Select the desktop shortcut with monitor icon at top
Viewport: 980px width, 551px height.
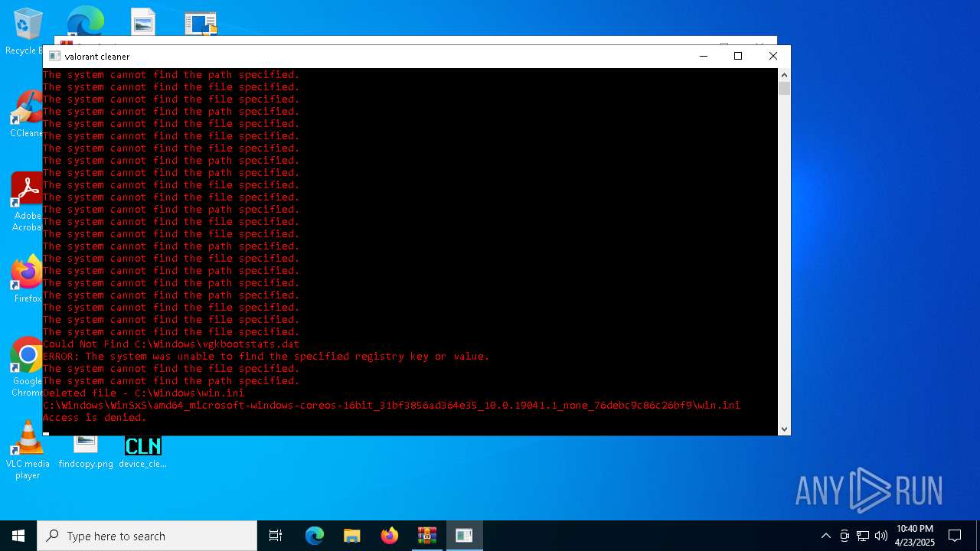coord(201,22)
